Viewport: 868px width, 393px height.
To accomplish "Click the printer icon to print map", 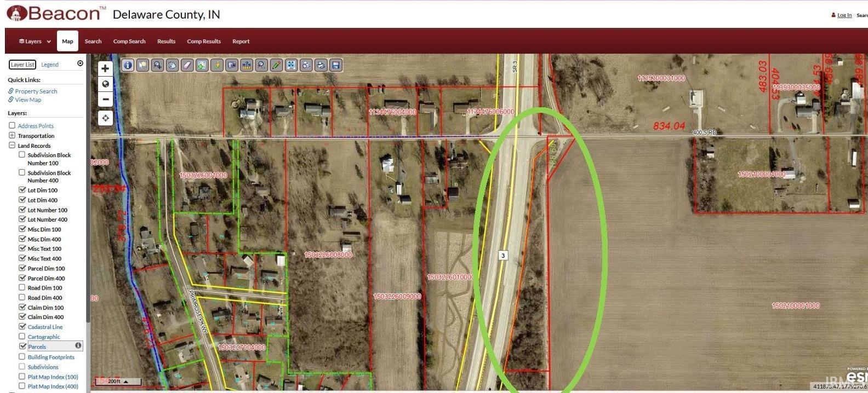I will coord(321,65).
